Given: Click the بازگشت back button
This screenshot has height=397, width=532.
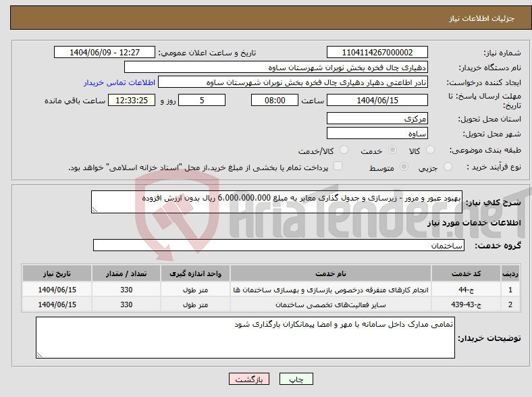Looking at the screenshot, I should [x=249, y=379].
